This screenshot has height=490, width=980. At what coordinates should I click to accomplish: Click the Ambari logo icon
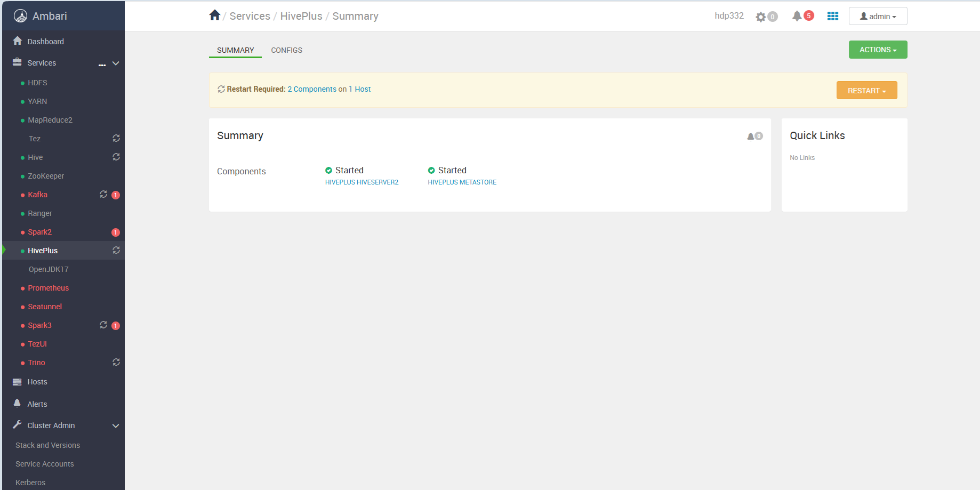(x=20, y=16)
